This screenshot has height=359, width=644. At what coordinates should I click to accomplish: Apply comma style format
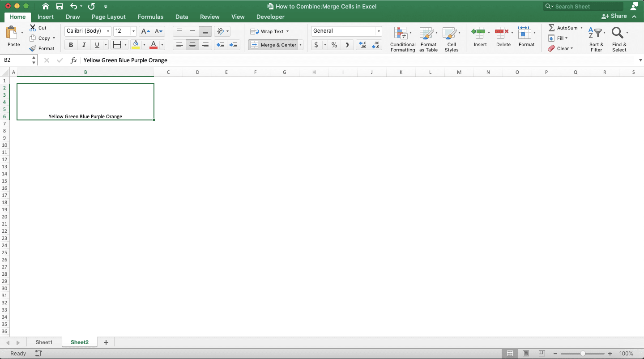347,45
